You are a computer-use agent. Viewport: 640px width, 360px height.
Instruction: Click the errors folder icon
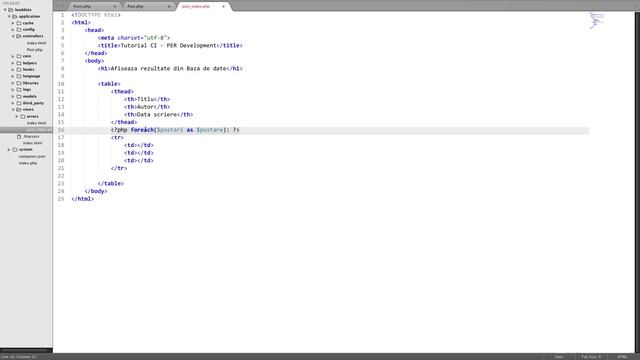click(23, 117)
